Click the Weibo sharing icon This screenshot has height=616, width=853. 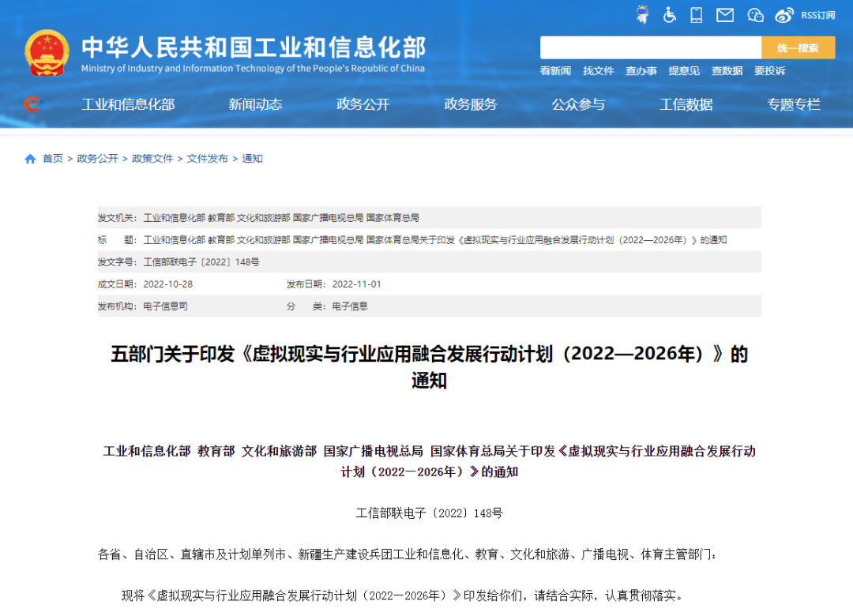coord(783,14)
